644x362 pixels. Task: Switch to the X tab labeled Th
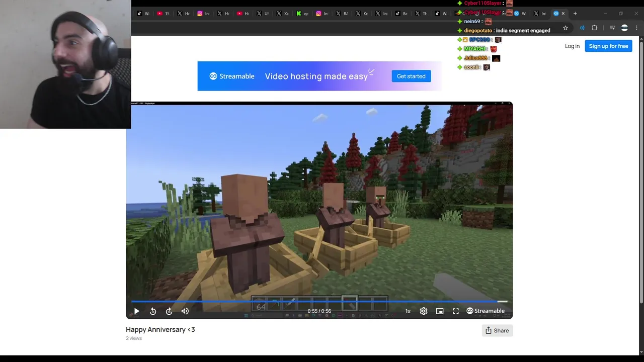coord(421,14)
